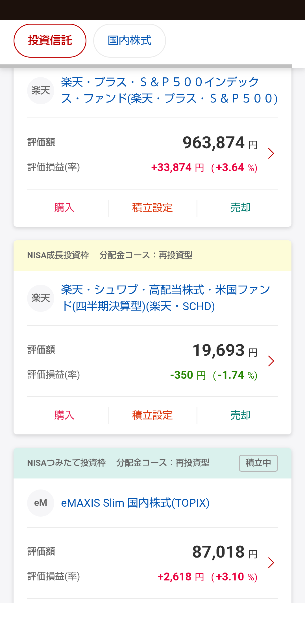The height and width of the screenshot is (644, 305).
Task: Tap the 楽天 icon beside the S&P500 fund
Action: pyautogui.click(x=41, y=91)
